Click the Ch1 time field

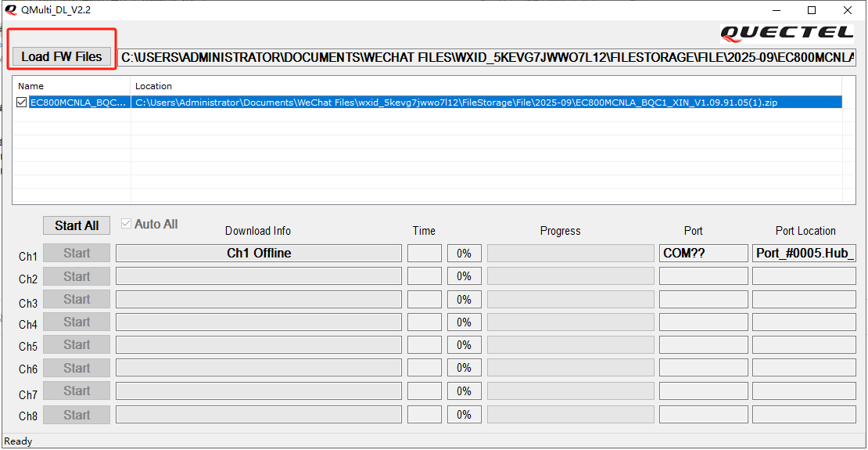tap(425, 254)
